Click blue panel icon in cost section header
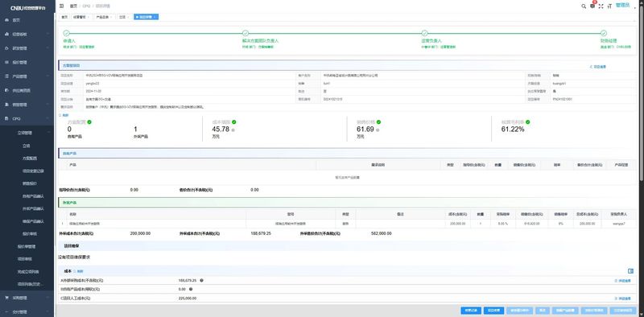This screenshot has height=317, width=644. 630,271
